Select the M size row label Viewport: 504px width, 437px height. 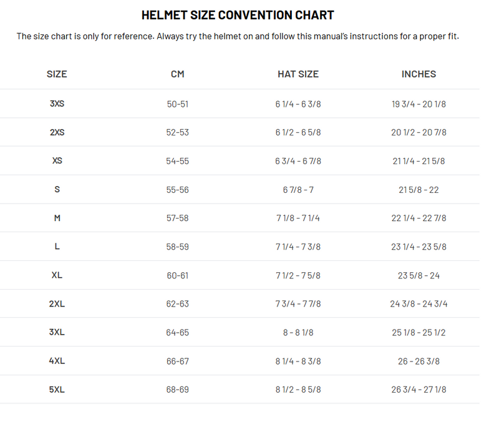click(x=57, y=219)
